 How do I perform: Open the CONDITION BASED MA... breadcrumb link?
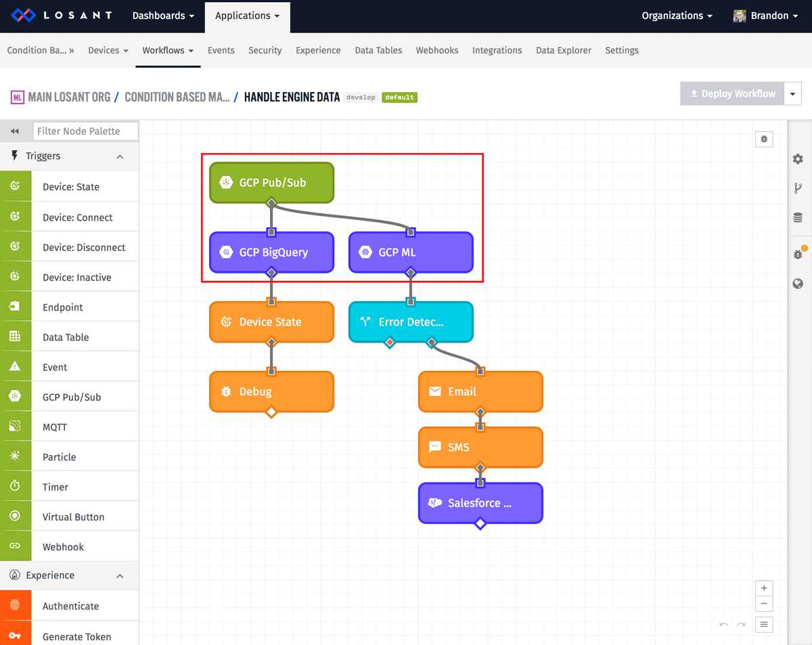177,97
